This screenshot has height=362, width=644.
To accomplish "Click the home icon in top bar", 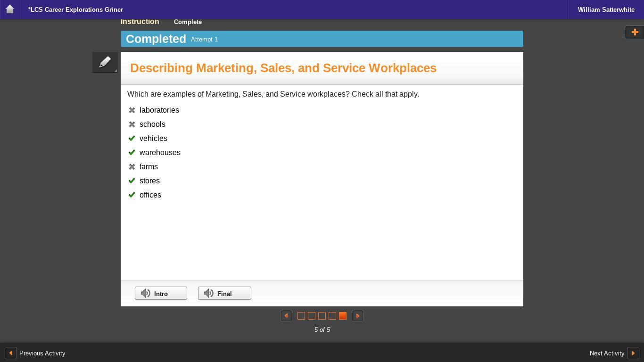I will click(x=9, y=9).
